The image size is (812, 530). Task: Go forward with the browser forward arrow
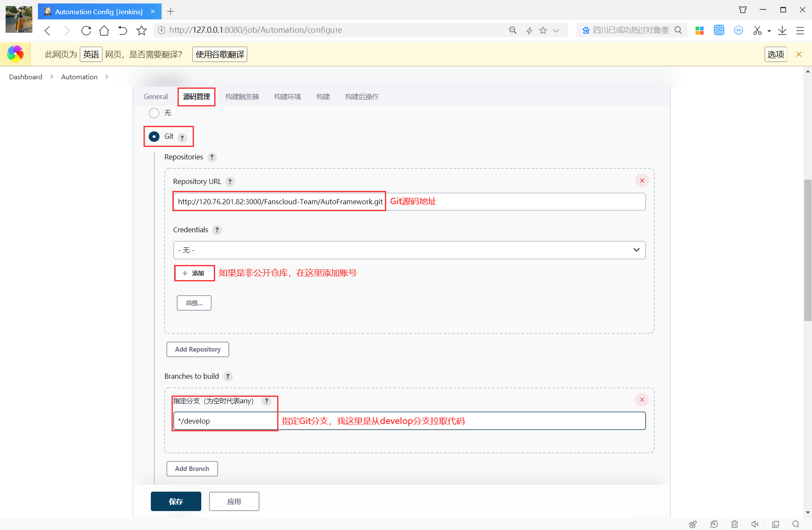pyautogui.click(x=67, y=30)
